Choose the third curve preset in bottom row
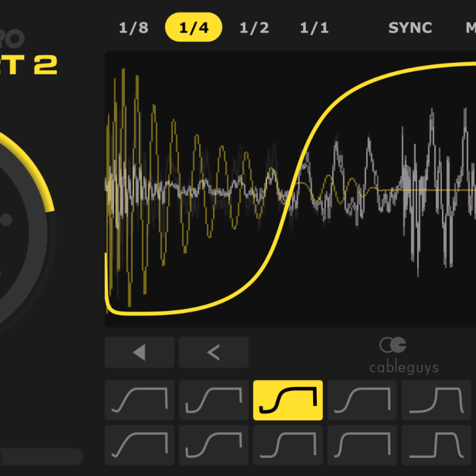The height and width of the screenshot is (476, 476). 288,444
